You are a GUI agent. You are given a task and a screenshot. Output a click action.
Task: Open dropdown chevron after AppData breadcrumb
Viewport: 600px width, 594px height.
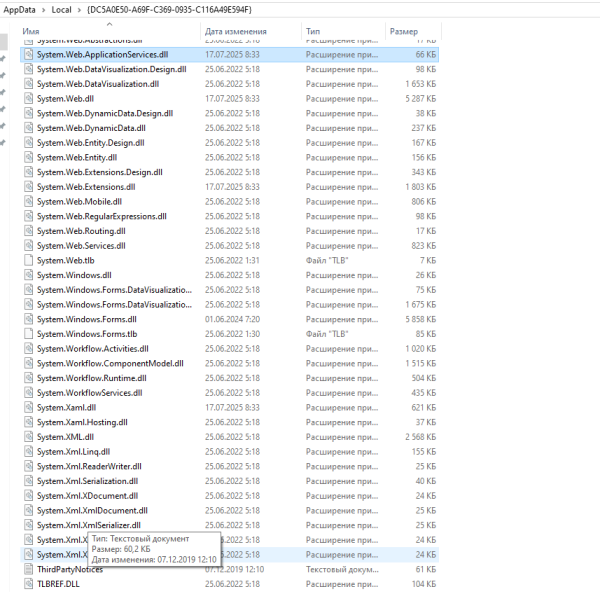(x=43, y=10)
